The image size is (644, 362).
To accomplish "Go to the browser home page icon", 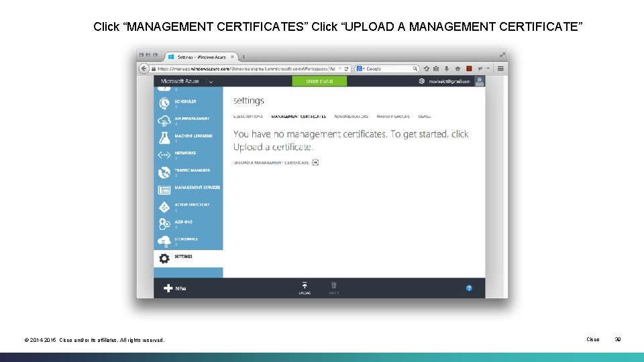I will point(458,68).
